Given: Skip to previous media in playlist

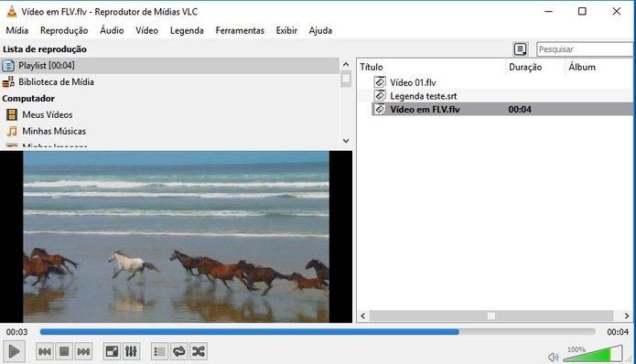Looking at the screenshot, I should [45, 351].
